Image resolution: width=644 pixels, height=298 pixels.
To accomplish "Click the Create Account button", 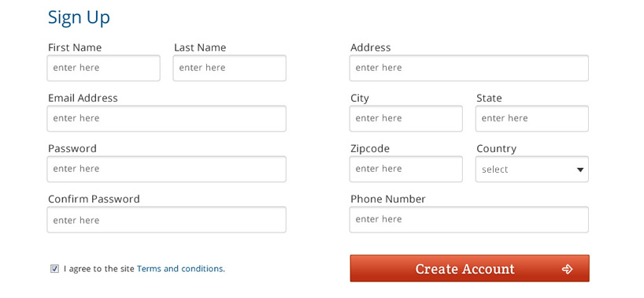I will point(469,268).
